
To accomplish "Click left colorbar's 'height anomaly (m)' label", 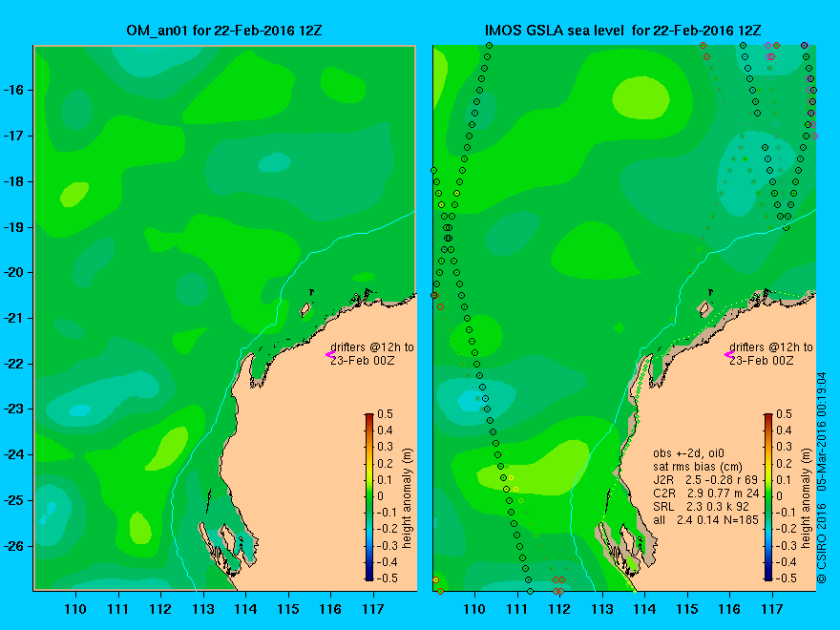I will click(408, 498).
